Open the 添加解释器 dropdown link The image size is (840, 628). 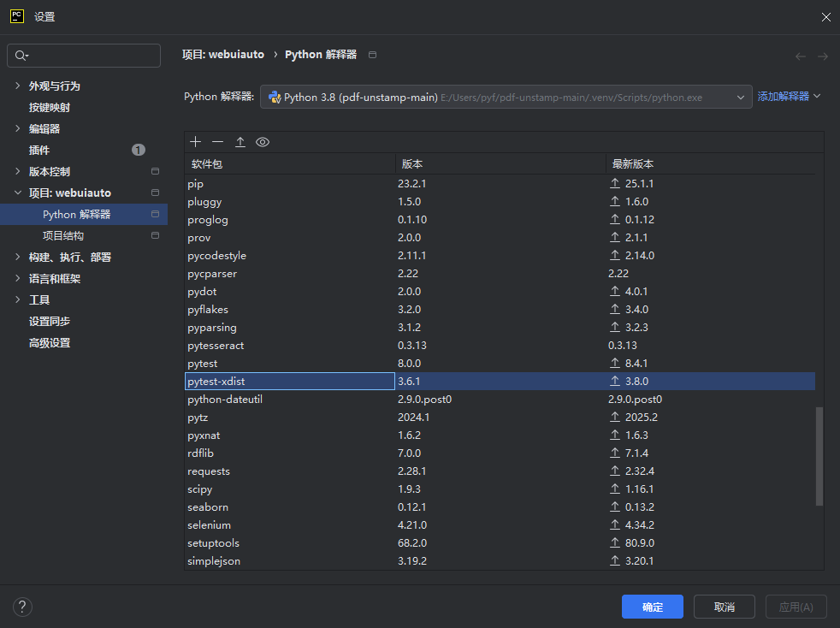click(x=789, y=97)
